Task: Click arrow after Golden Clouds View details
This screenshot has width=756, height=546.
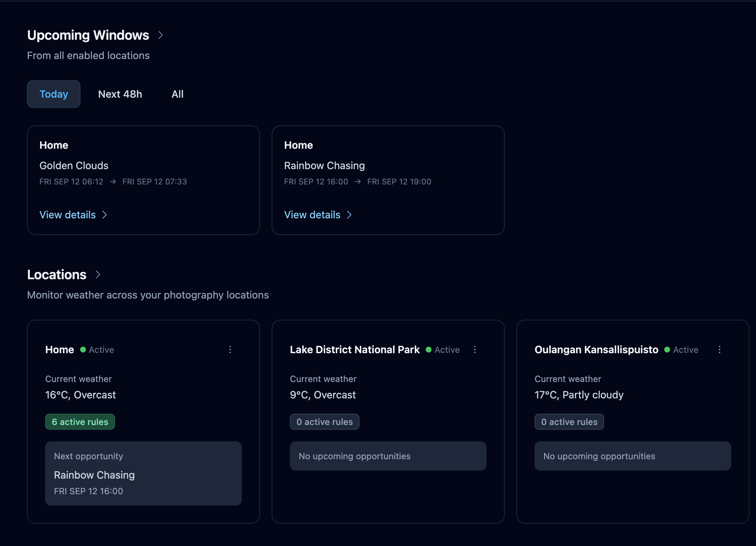Action: click(x=105, y=215)
